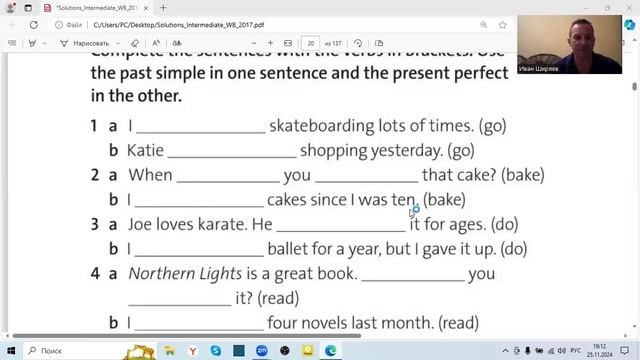Click 'four novels last month' text

point(351,323)
